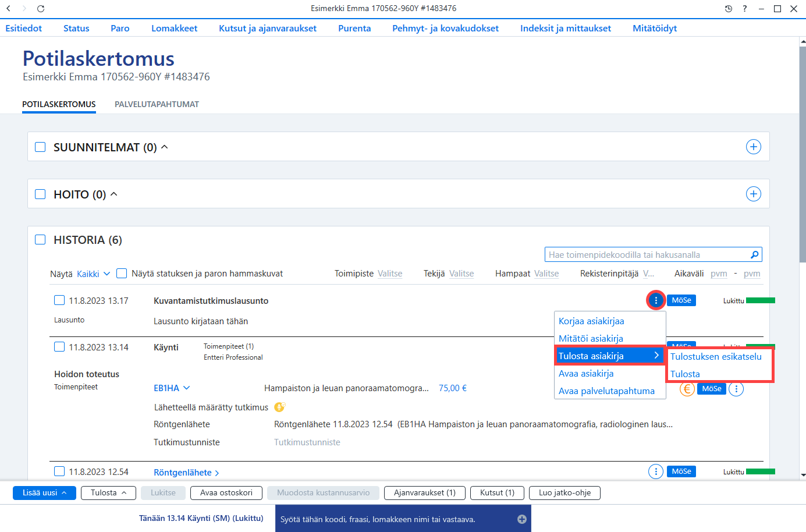Viewport: 806px width, 532px height.
Task: Tick checkbox for 11.8.2023 13.17 entry
Action: coord(59,300)
